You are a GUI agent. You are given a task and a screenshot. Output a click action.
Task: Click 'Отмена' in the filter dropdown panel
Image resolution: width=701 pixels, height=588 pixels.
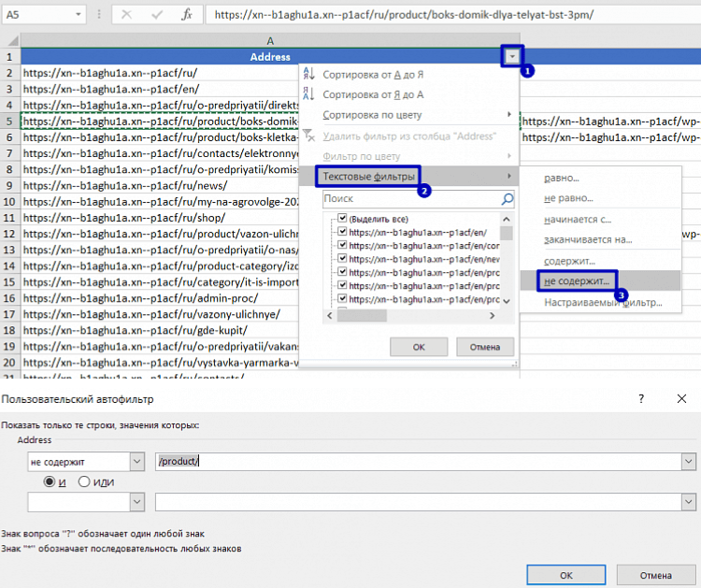(x=484, y=346)
